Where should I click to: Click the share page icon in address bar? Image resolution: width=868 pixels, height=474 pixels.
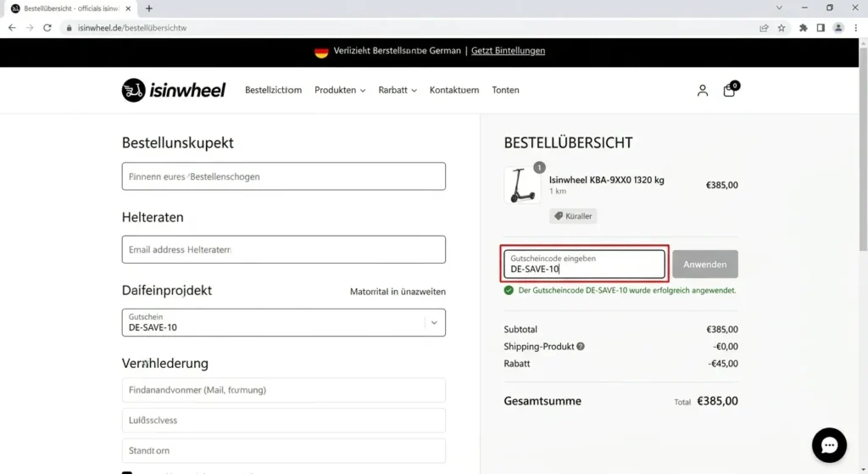pyautogui.click(x=764, y=28)
